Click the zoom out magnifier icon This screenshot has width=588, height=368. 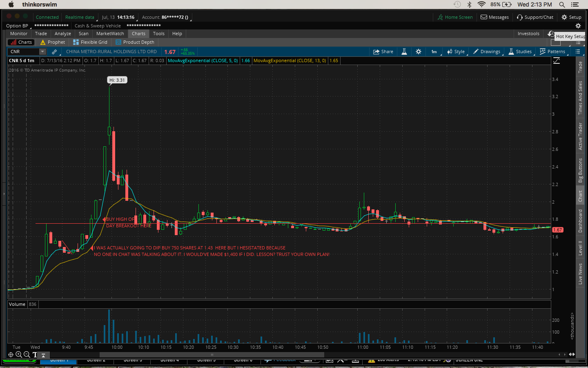tap(27, 355)
